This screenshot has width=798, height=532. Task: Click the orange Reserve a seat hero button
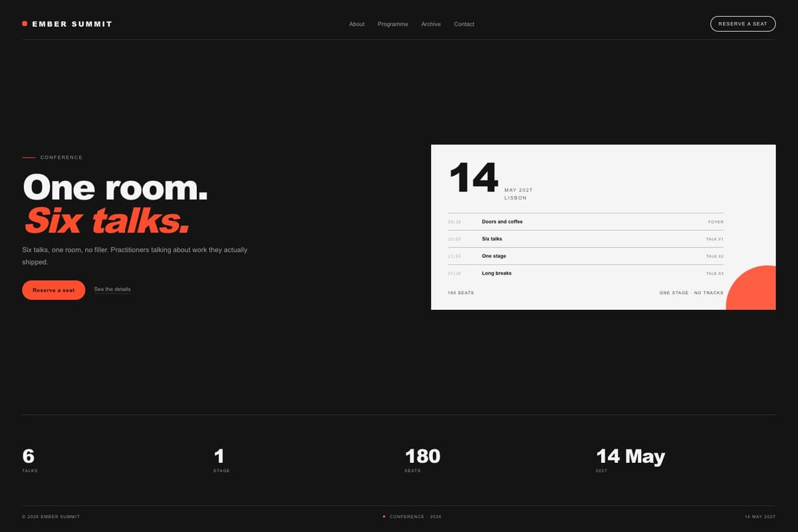(x=54, y=290)
